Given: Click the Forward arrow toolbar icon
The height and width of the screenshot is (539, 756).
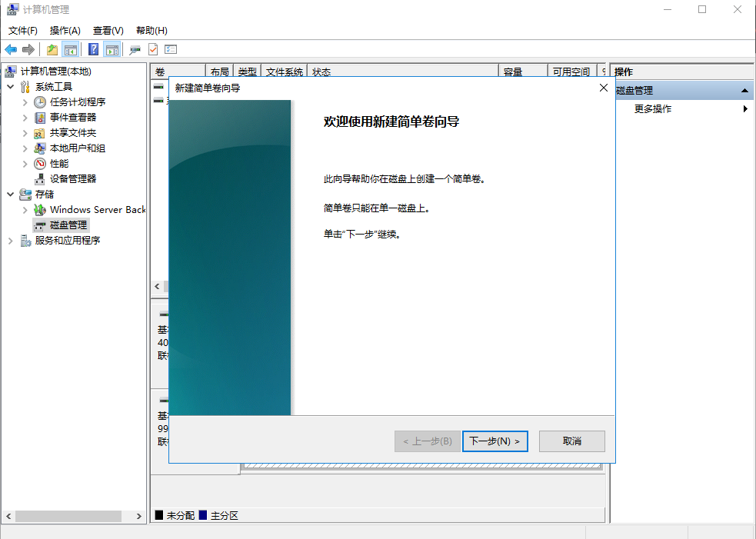Looking at the screenshot, I should [x=28, y=49].
